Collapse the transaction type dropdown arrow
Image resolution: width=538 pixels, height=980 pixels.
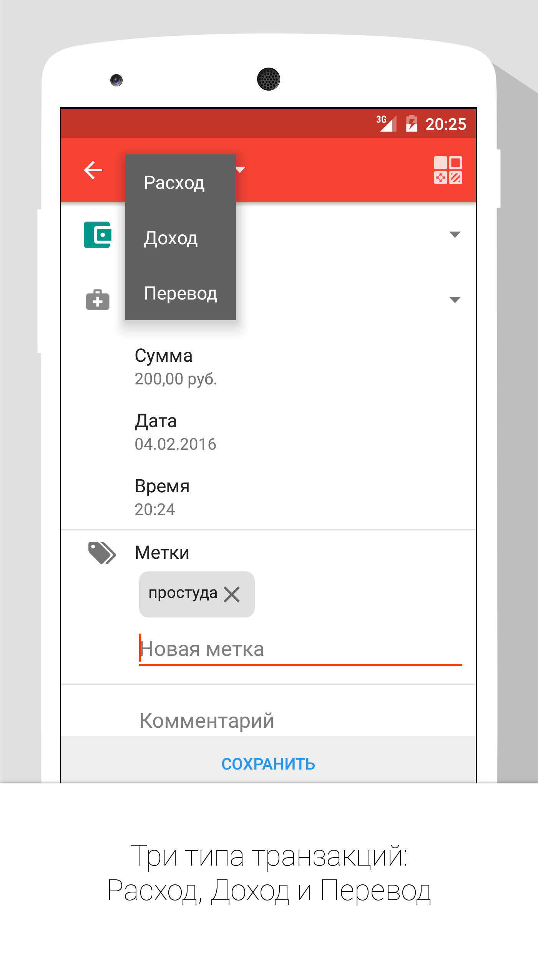click(241, 169)
